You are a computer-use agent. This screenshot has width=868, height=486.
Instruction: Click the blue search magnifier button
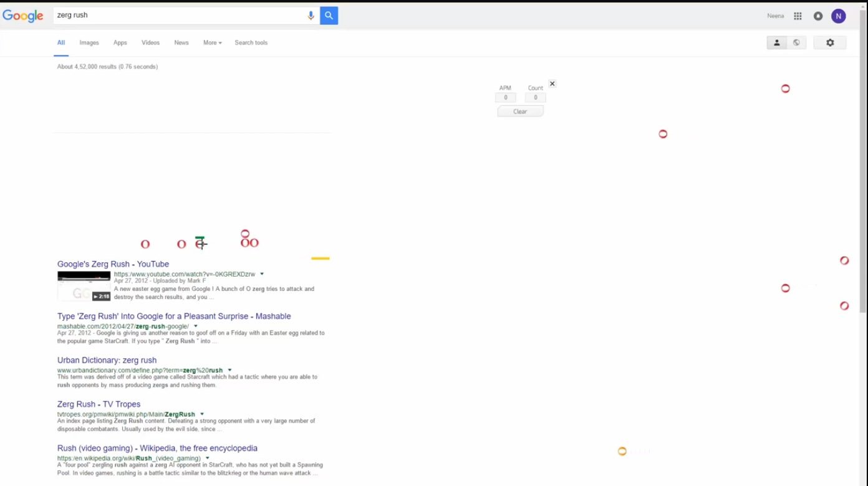coord(329,16)
